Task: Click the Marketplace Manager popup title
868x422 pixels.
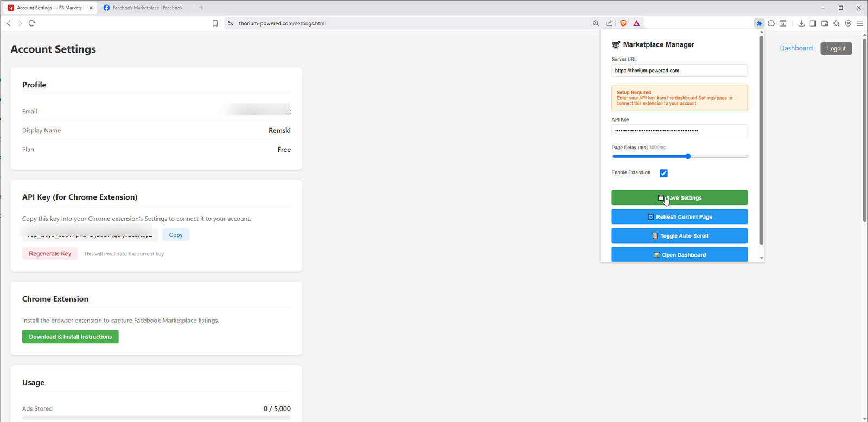Action: (x=659, y=44)
